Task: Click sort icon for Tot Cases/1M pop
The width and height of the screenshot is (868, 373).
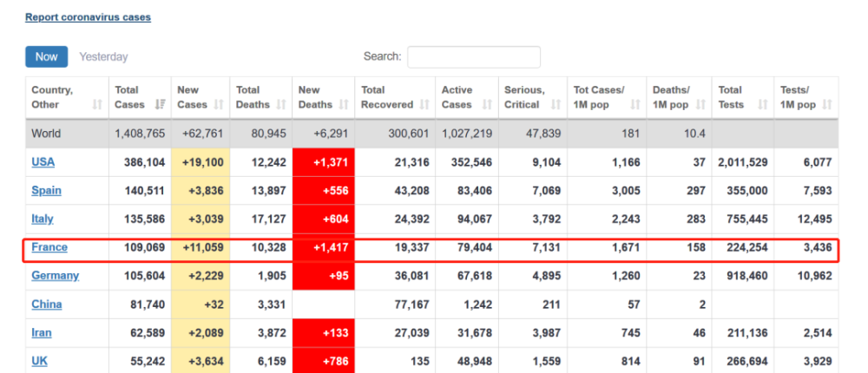Action: point(637,105)
